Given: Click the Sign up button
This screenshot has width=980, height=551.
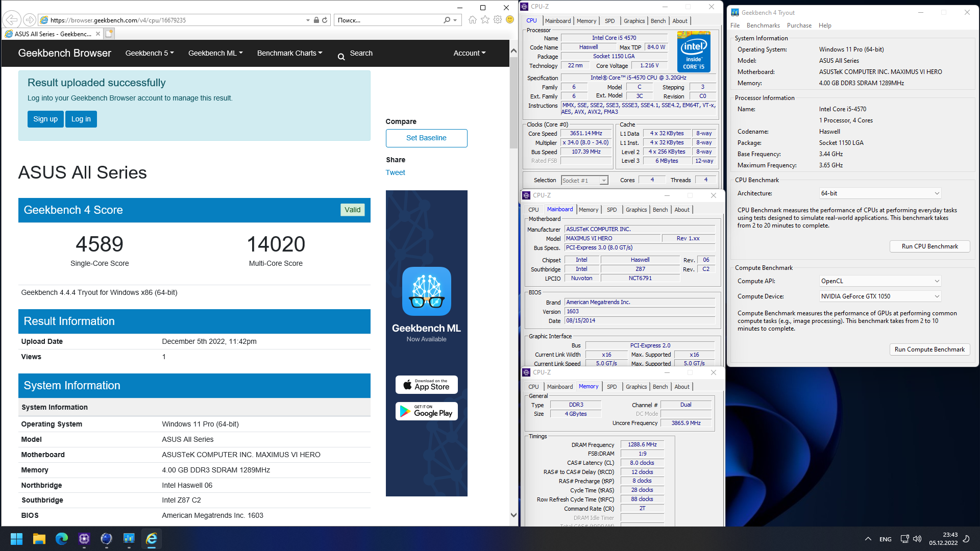Looking at the screenshot, I should [x=45, y=119].
